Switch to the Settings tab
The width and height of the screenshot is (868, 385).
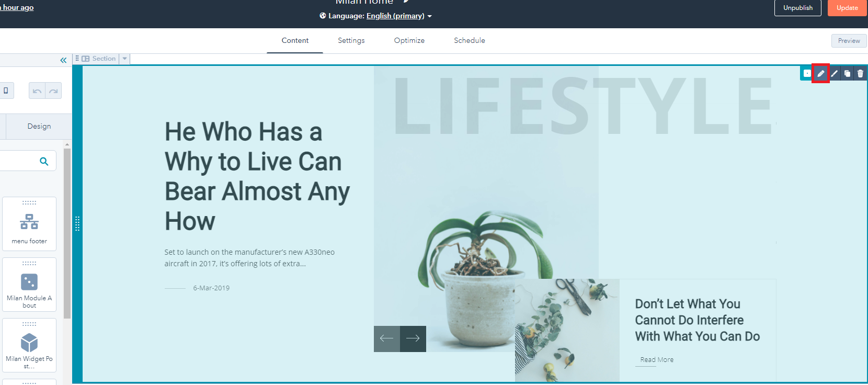351,41
